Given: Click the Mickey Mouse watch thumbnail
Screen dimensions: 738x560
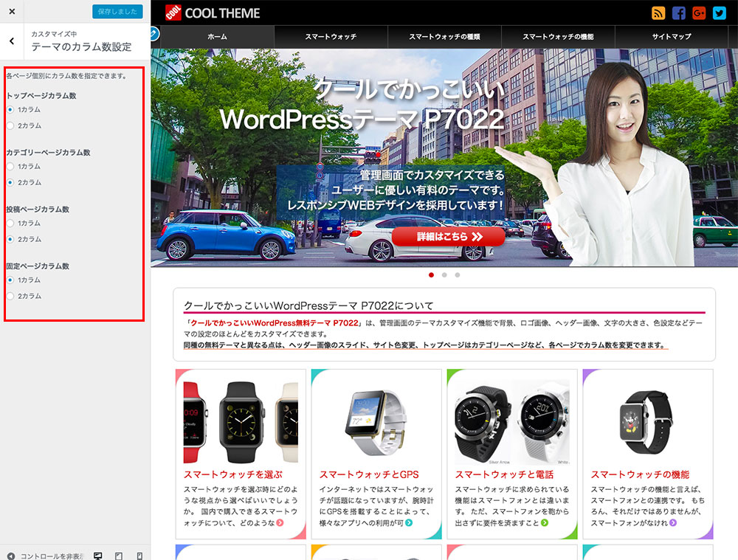Looking at the screenshot, I should [x=648, y=422].
